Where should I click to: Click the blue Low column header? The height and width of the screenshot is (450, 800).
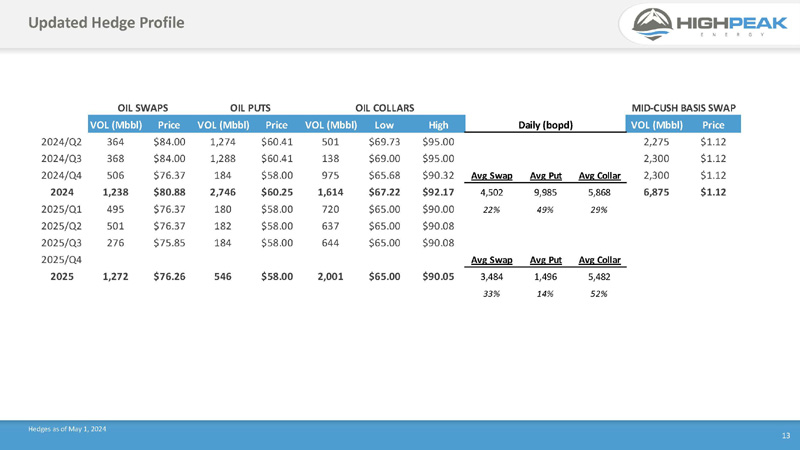click(383, 125)
